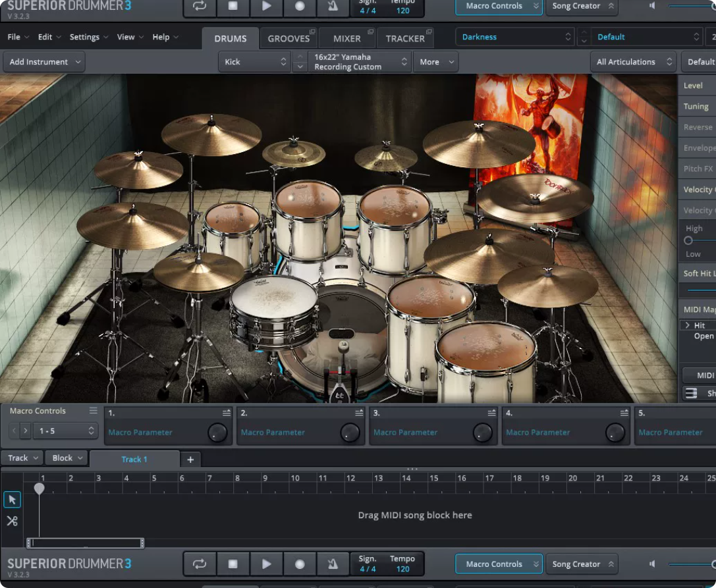Detach the Grooves tab with its pop-out icon
716x588 pixels.
point(312,32)
